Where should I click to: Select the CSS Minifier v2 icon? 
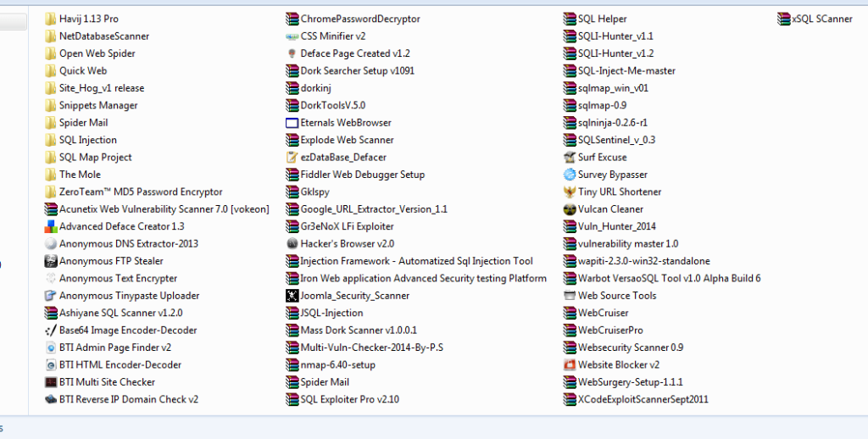(292, 36)
